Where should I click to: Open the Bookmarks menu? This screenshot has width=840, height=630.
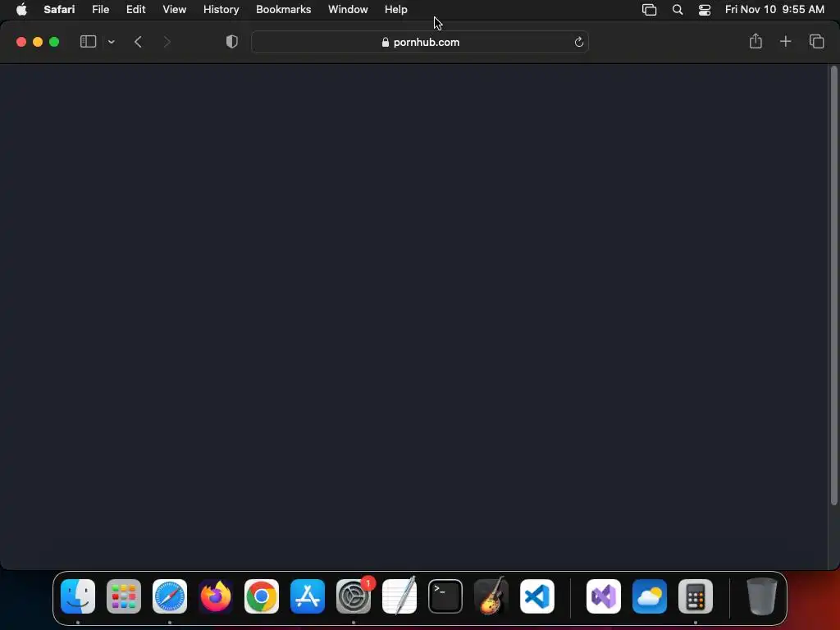click(x=283, y=9)
